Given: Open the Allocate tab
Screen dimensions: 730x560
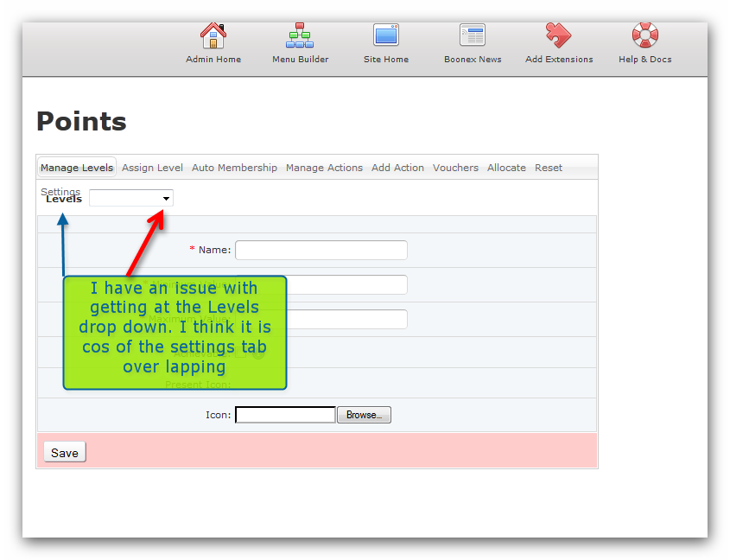Looking at the screenshot, I should 506,168.
